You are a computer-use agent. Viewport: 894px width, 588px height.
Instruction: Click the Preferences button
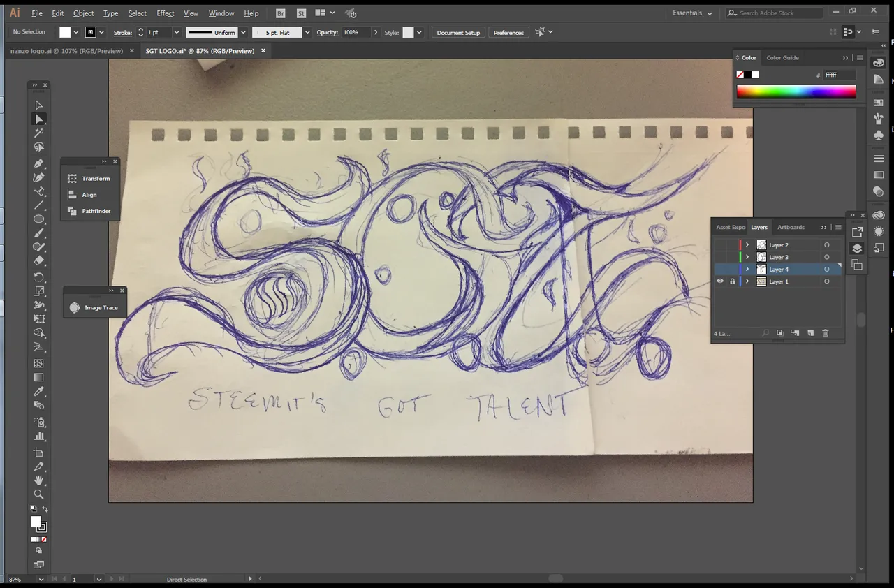pyautogui.click(x=508, y=32)
